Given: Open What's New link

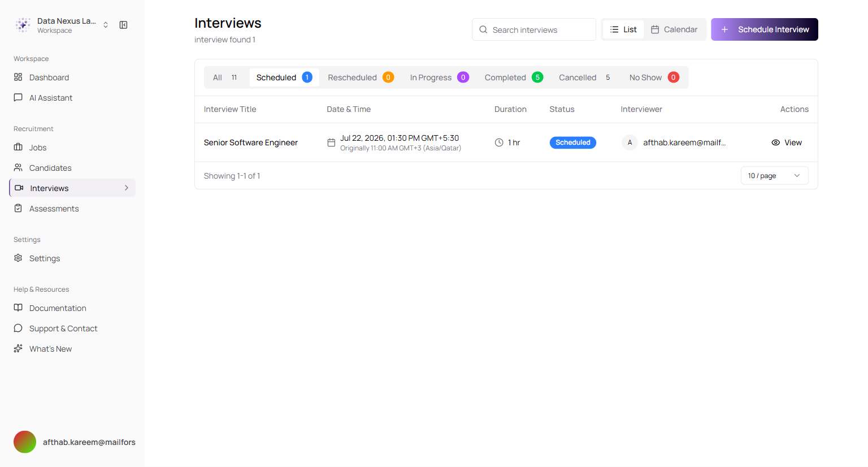Looking at the screenshot, I should tap(72, 348).
